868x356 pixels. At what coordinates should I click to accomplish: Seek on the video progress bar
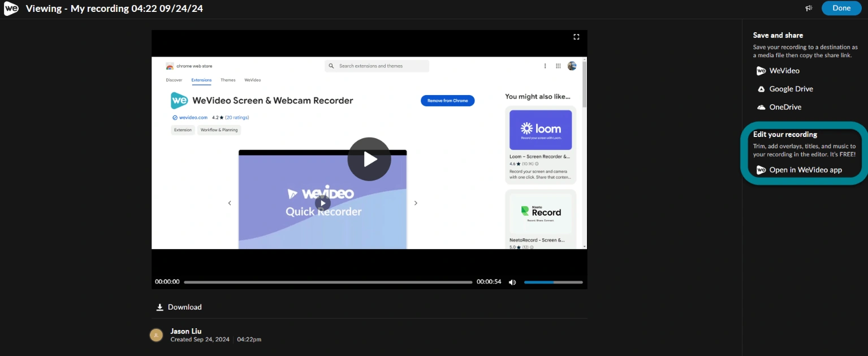pyautogui.click(x=328, y=282)
